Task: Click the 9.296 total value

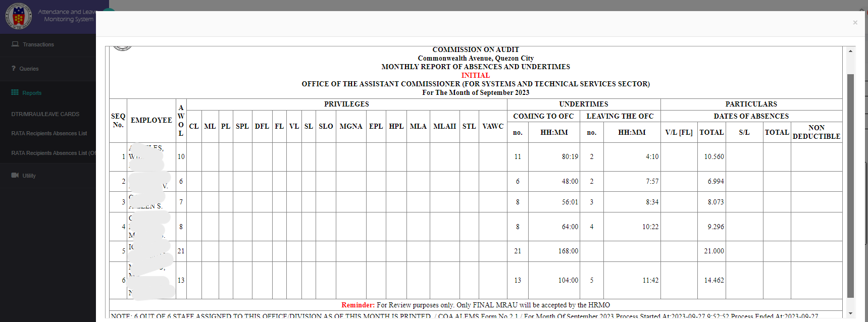Action: pyautogui.click(x=716, y=227)
